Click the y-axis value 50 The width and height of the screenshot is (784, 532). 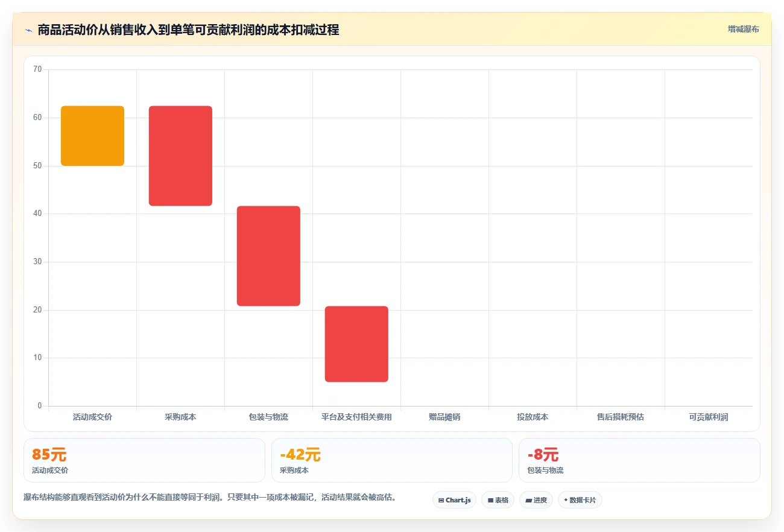(x=37, y=166)
